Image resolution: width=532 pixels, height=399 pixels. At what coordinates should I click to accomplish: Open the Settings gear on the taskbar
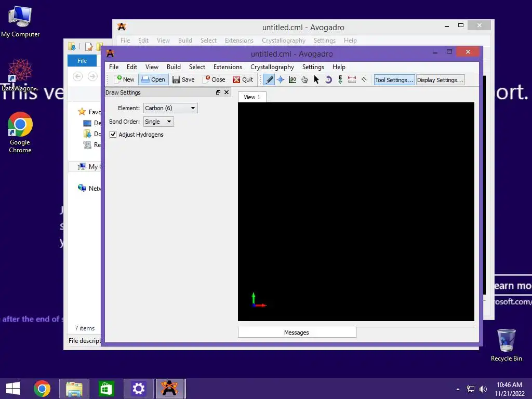[138, 389]
